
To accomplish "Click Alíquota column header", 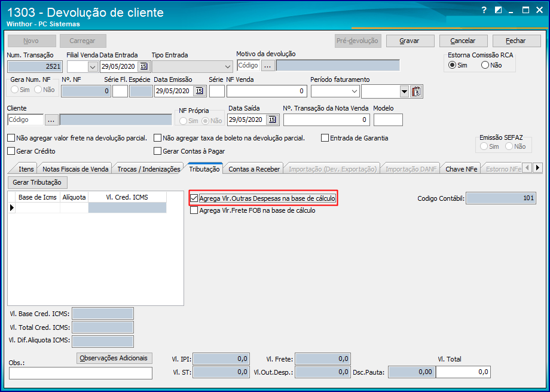I will coord(74,197).
